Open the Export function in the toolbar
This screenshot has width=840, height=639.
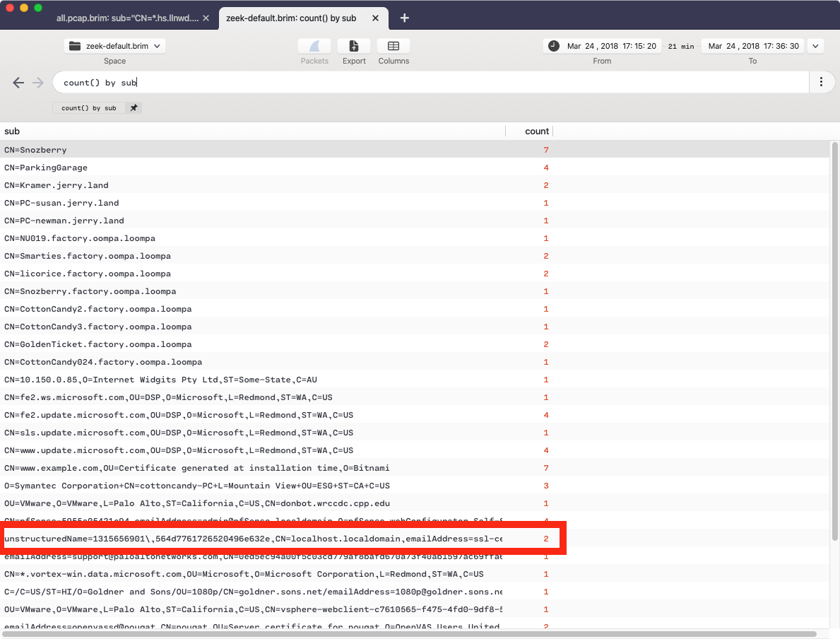tap(353, 46)
